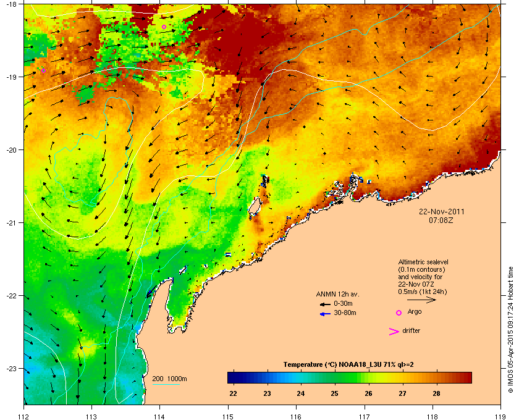
Task: Click the 'drifter' legend label
Action: click(x=411, y=330)
